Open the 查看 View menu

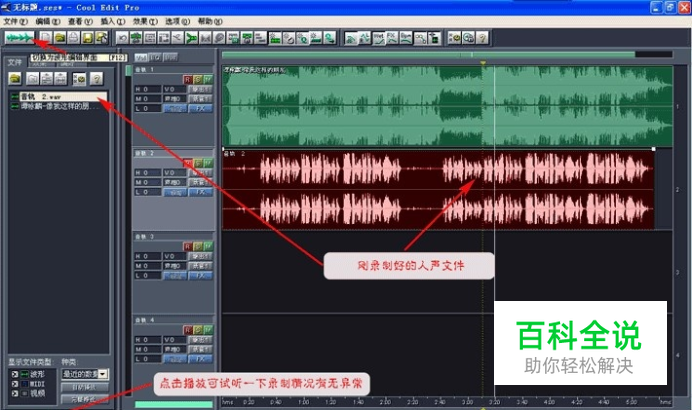(80, 21)
